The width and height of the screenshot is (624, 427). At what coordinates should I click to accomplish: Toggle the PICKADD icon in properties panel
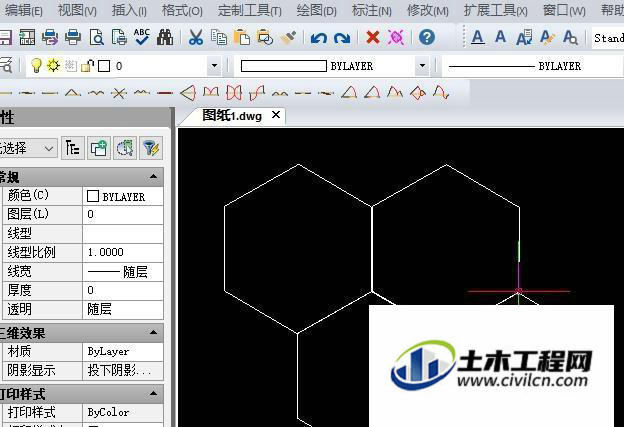coord(72,148)
